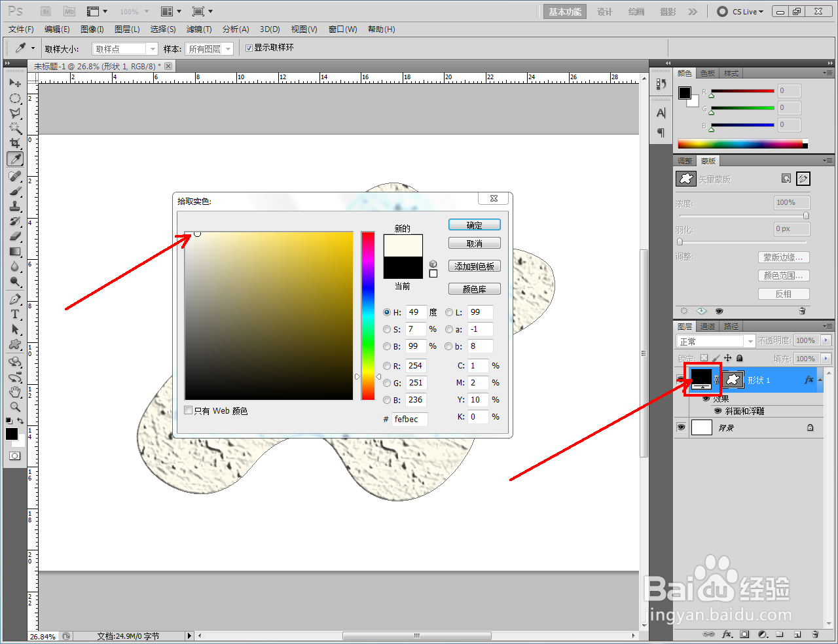The image size is (838, 644).
Task: Open 图层(L) menu
Action: click(127, 29)
